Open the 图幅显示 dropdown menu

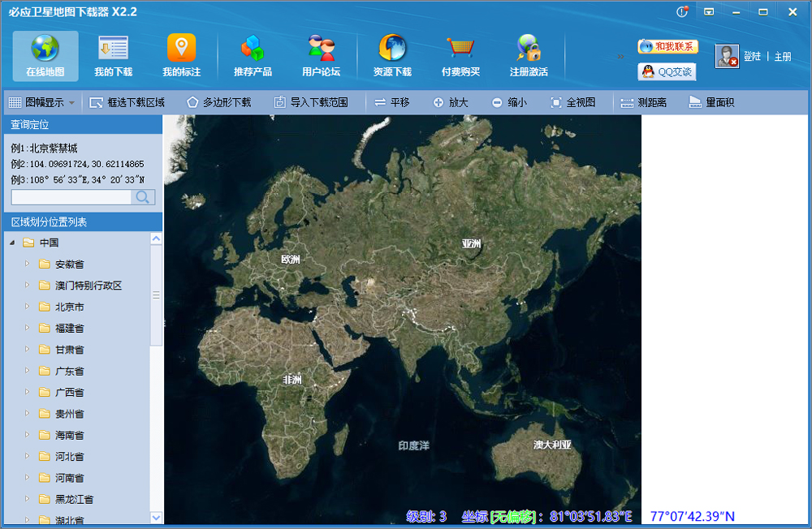coord(42,103)
